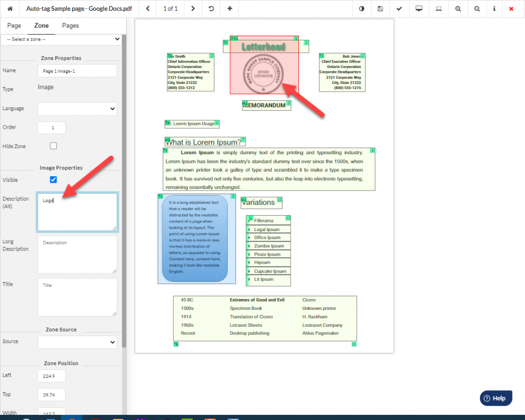Screen dimensions: 525x420
Task: Click the add page plus button
Action: 229,9
